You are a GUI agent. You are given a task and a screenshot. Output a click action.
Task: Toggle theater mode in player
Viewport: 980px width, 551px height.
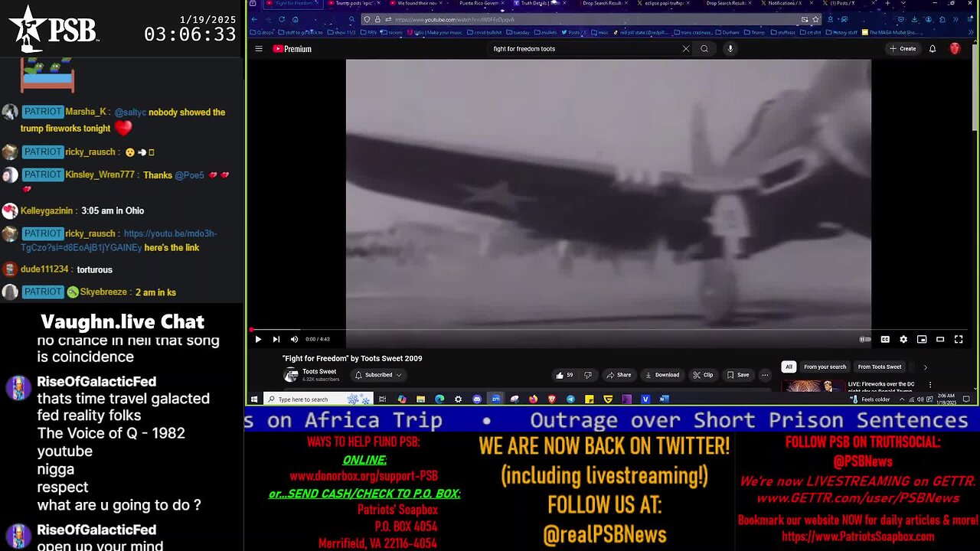(940, 339)
